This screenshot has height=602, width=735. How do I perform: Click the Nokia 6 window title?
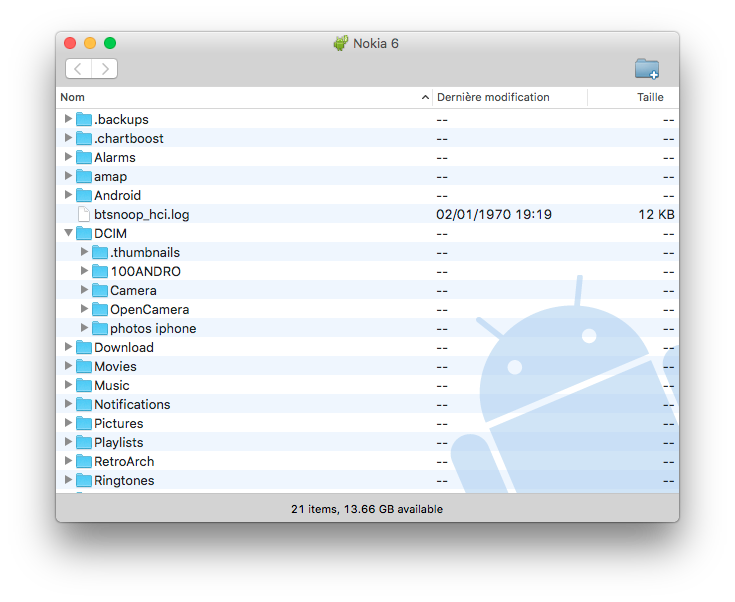tap(376, 44)
